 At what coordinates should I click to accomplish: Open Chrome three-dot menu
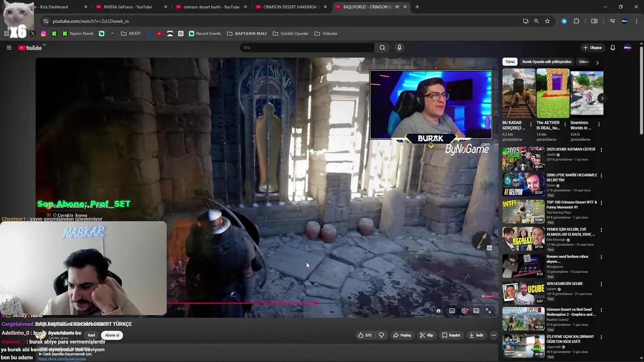(637, 21)
